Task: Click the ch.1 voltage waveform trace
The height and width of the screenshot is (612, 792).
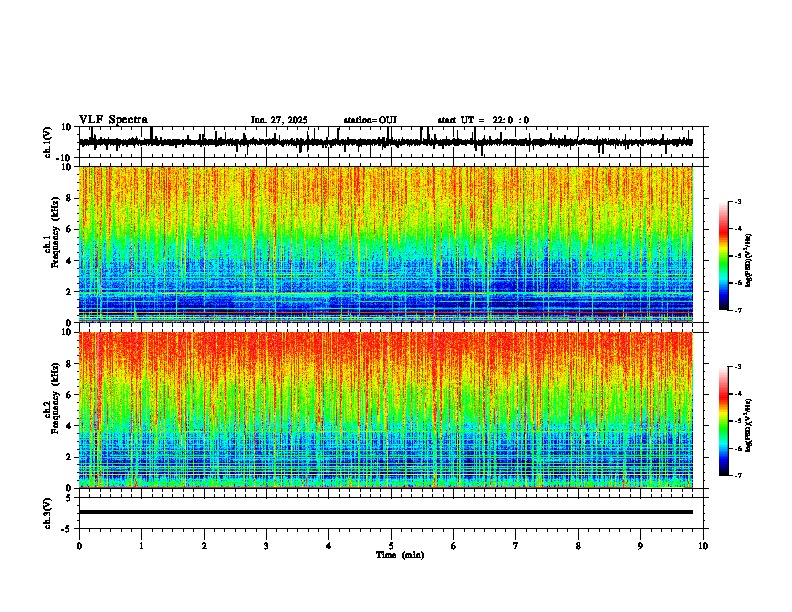Action: 386,142
